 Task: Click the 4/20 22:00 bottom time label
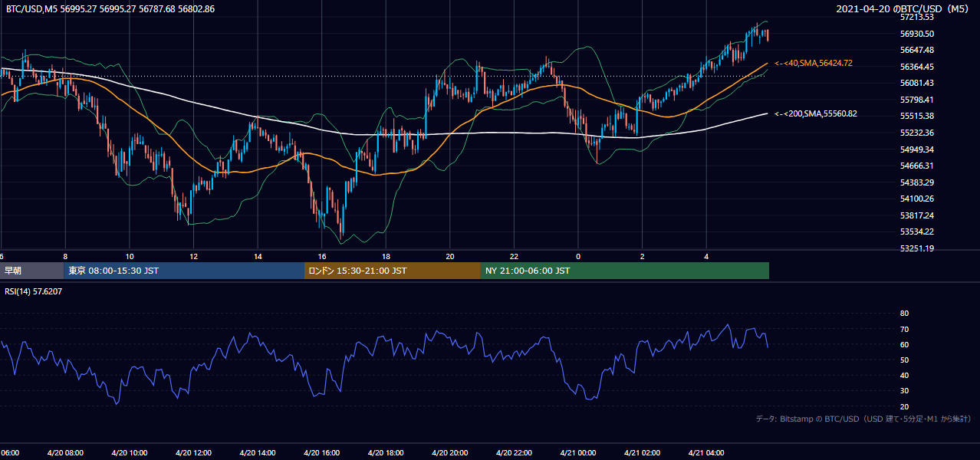514,453
